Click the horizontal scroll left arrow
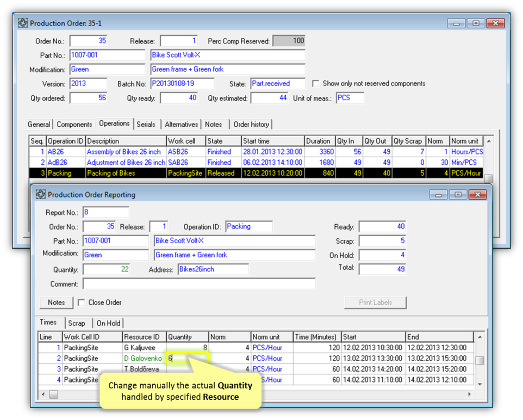Image resolution: width=523 pixels, height=420 pixels. (43, 394)
